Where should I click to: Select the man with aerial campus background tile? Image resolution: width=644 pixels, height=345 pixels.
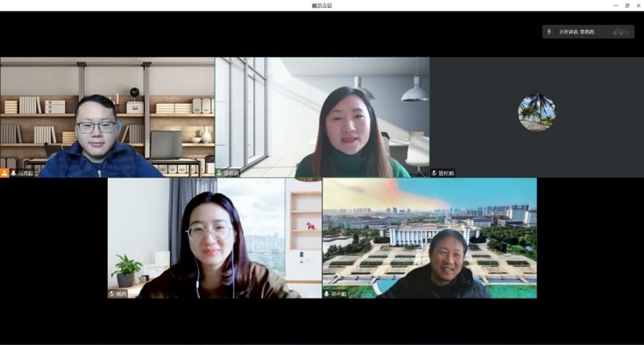429,238
